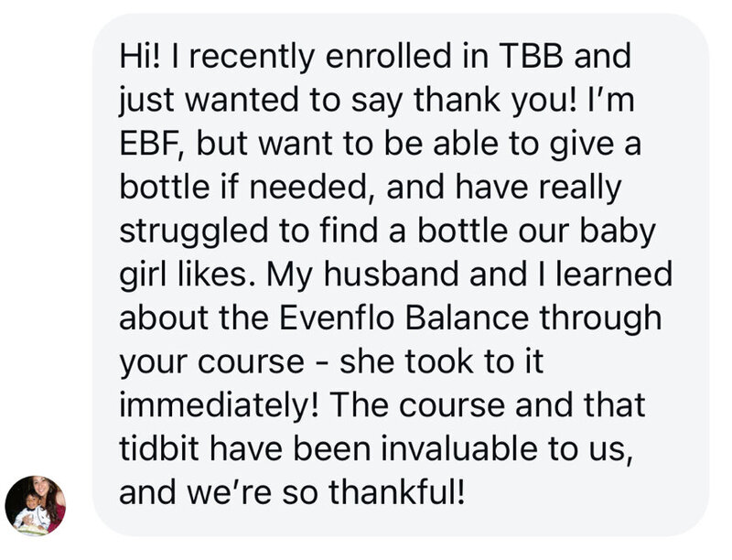
Task: Click the word "struggled" in the message
Action: 194,232
